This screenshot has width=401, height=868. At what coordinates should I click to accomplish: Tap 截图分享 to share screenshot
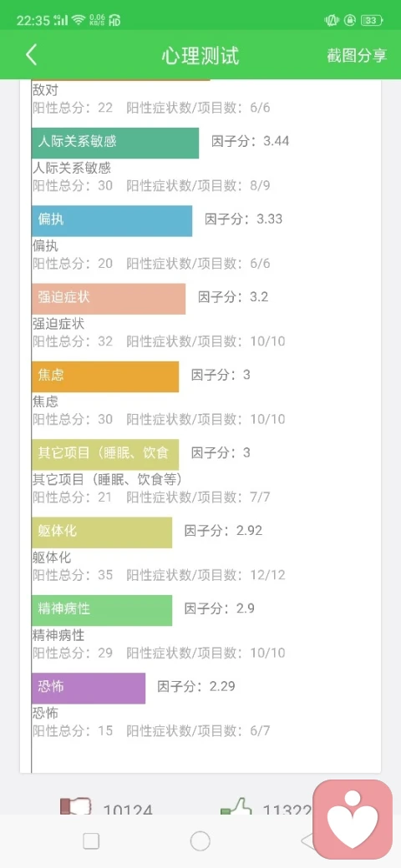coord(357,55)
